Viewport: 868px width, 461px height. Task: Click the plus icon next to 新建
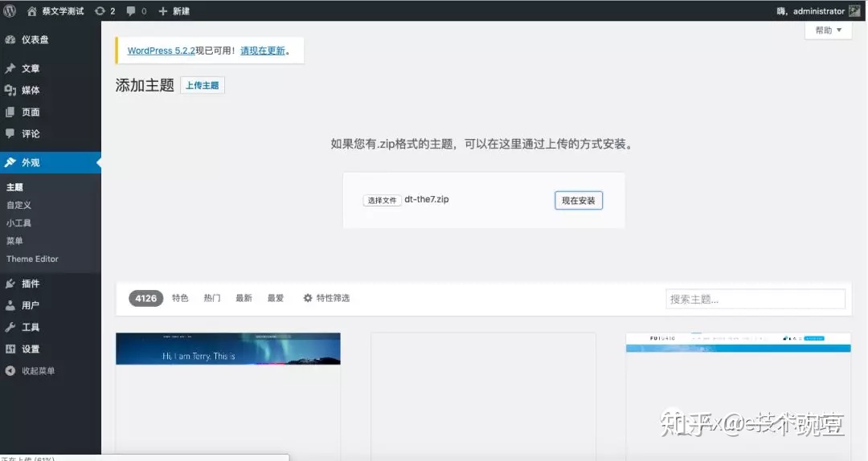(162, 10)
